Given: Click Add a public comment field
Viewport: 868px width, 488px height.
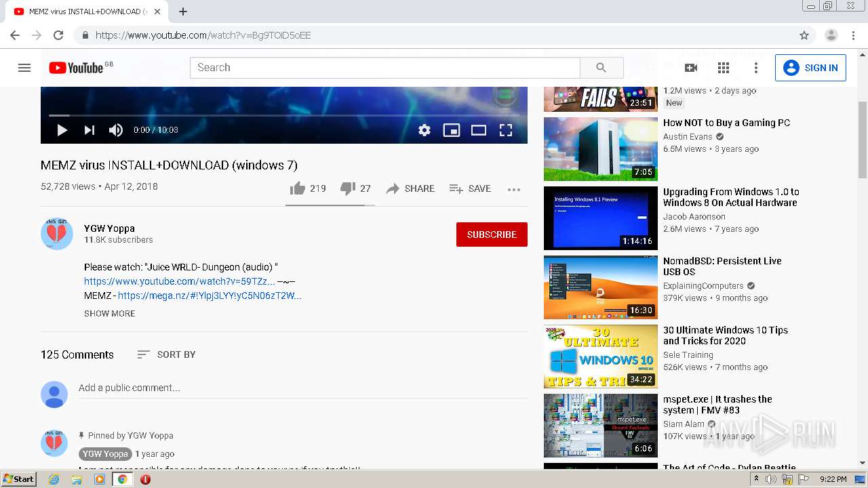Looking at the screenshot, I should 302,388.
